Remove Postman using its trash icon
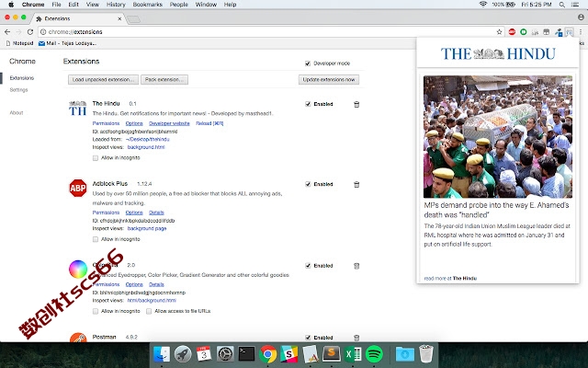588x368 pixels. [x=356, y=338]
